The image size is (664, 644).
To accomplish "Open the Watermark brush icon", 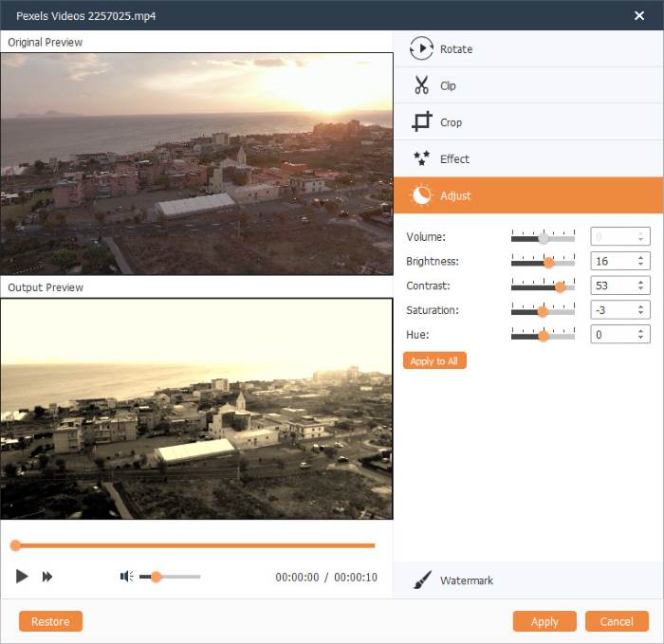I will pos(422,580).
